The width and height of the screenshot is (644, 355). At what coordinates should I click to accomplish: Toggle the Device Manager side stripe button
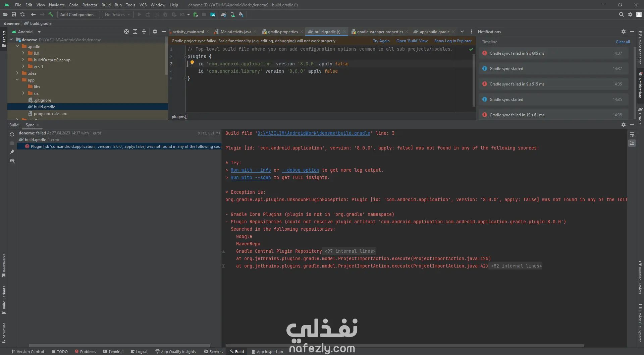[640, 48]
